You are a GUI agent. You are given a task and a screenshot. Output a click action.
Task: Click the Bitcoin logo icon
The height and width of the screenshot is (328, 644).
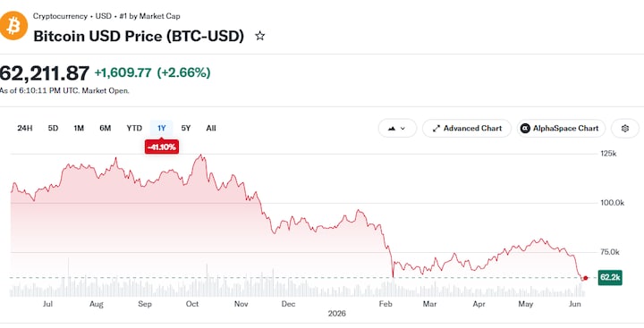(x=13, y=26)
